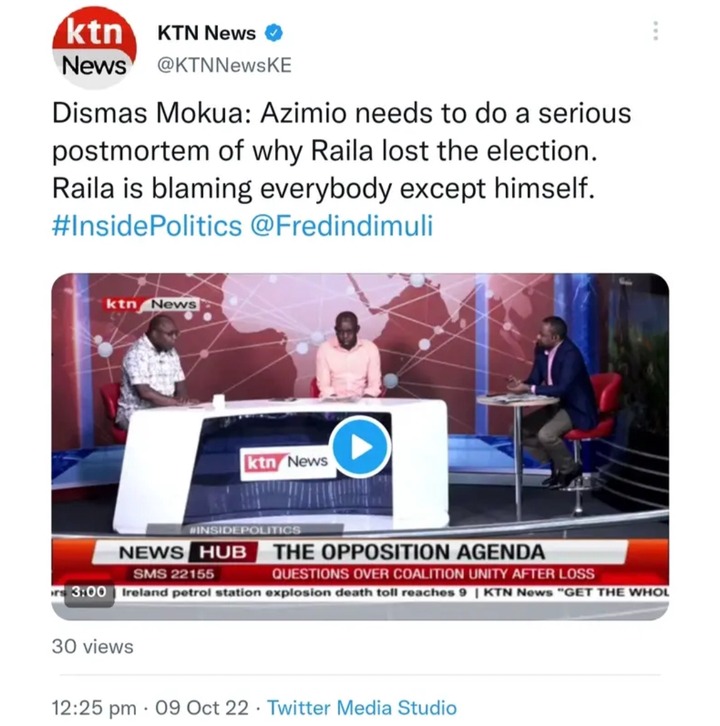
Task: Open the Twitter Media Studio source link
Action: tap(362, 708)
